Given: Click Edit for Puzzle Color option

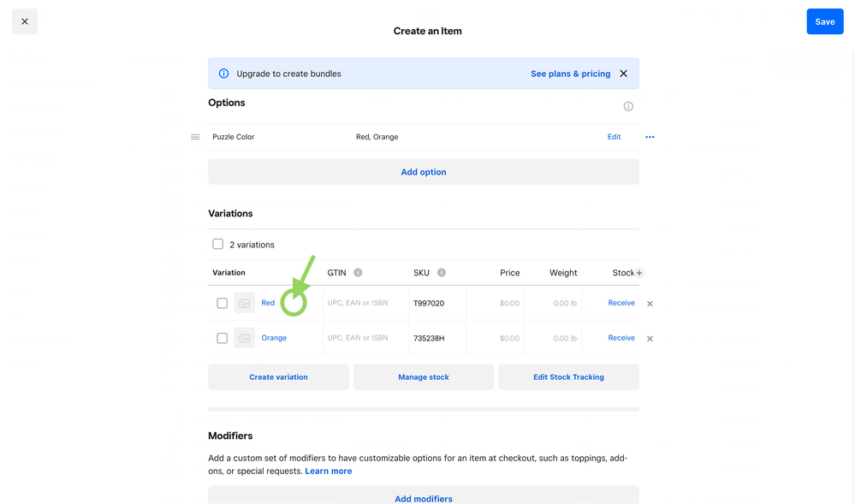Looking at the screenshot, I should pos(614,137).
